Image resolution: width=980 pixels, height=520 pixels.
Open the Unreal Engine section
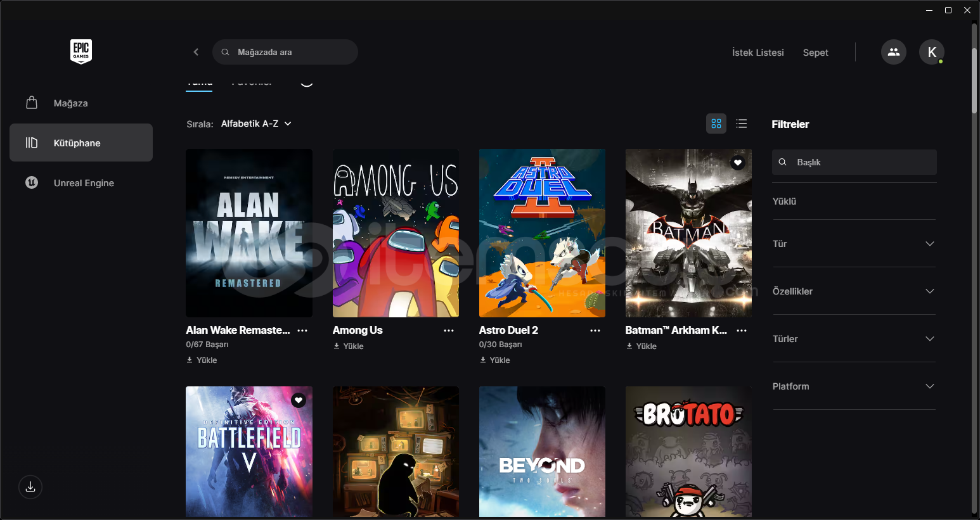(x=81, y=183)
